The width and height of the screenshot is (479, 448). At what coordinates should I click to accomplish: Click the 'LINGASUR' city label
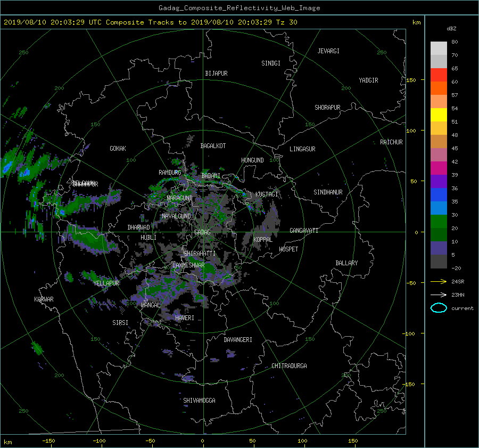click(x=302, y=149)
